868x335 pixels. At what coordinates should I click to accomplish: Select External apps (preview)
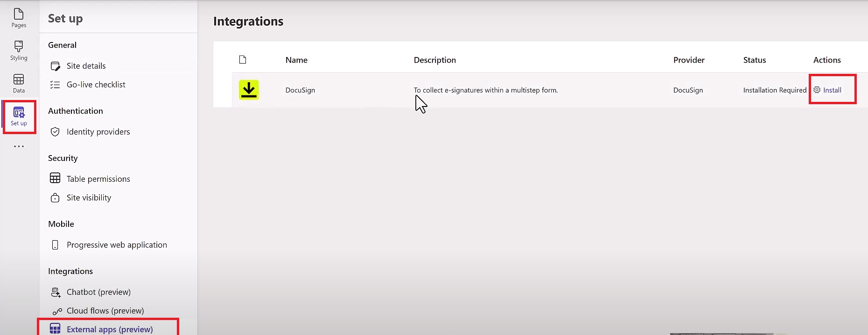(x=110, y=329)
